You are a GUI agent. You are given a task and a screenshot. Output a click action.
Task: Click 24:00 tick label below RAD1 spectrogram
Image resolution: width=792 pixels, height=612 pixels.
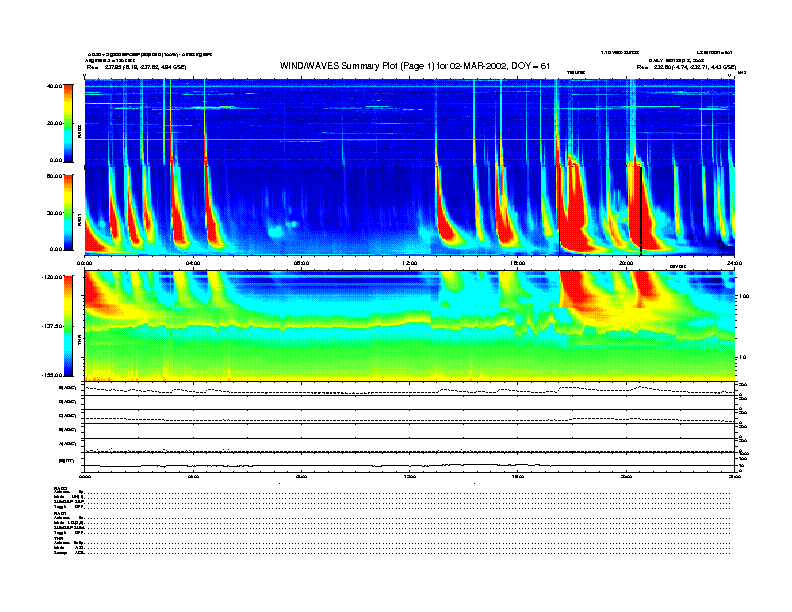[x=734, y=263]
